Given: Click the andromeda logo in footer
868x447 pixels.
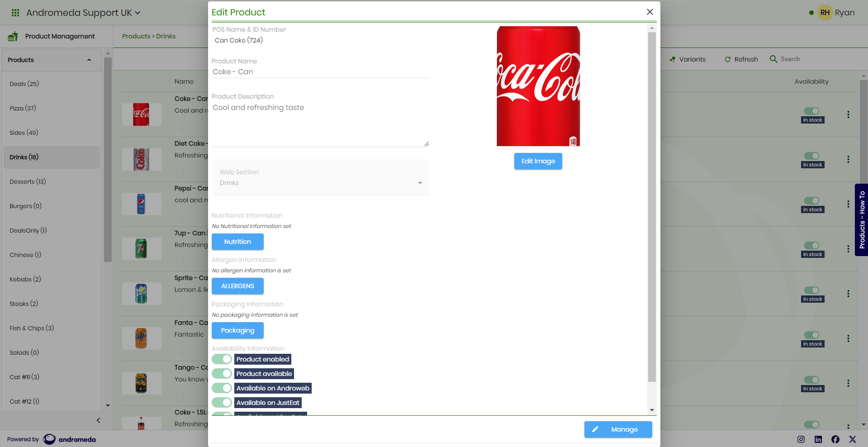Looking at the screenshot, I should (69, 439).
